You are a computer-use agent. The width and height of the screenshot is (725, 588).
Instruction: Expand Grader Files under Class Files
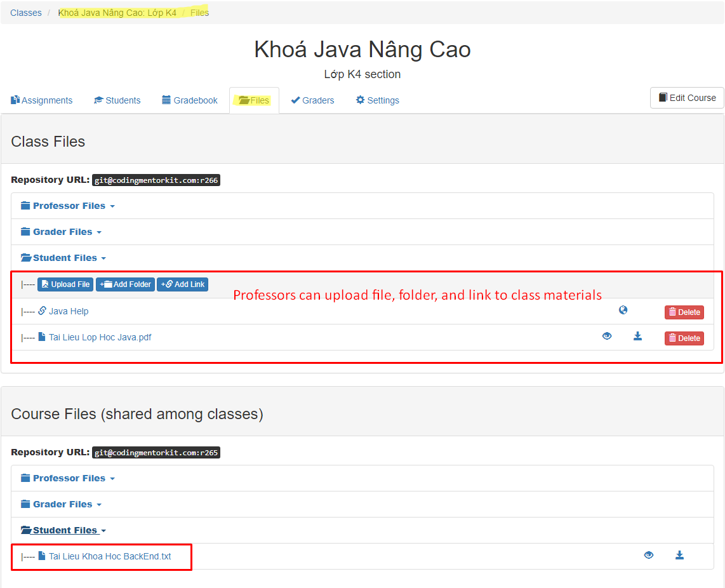point(62,232)
